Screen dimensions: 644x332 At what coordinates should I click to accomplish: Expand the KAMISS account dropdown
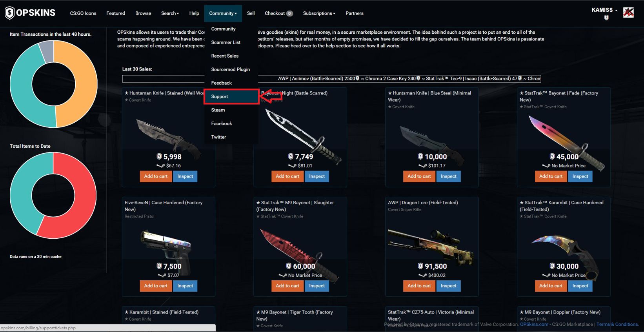click(x=604, y=10)
